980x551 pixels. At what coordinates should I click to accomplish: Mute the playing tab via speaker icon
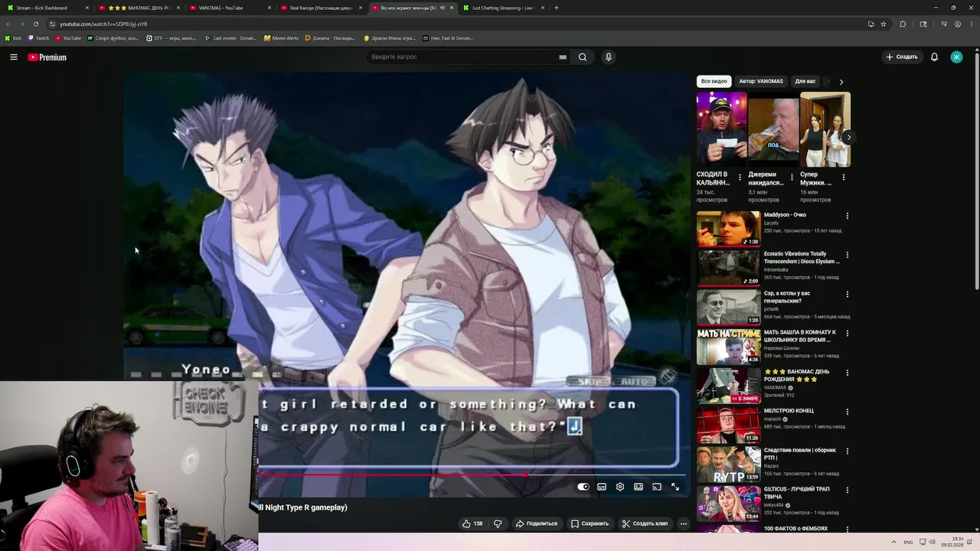442,8
